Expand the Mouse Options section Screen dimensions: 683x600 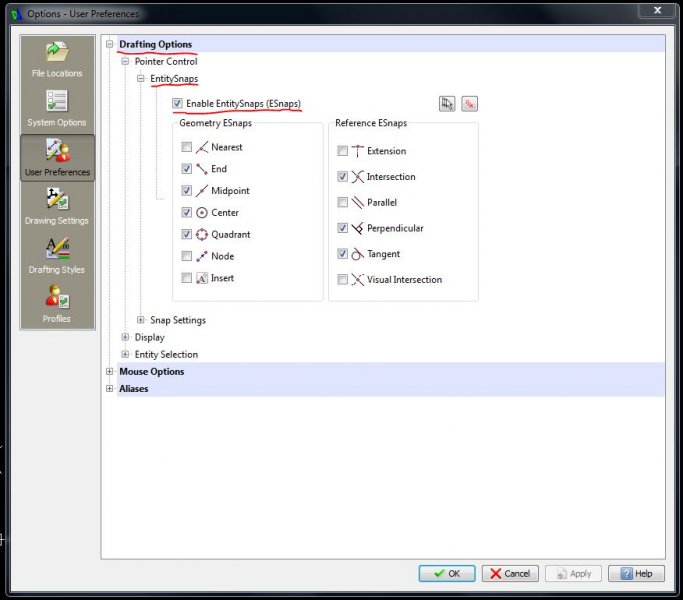point(110,372)
